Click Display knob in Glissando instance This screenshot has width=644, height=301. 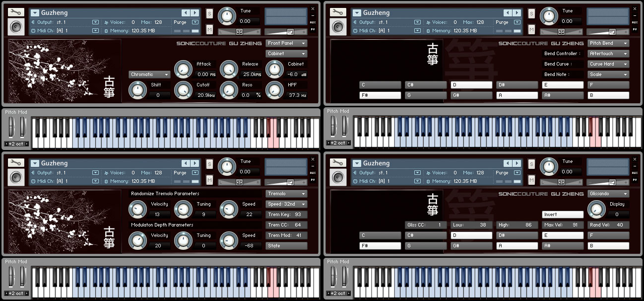(596, 210)
